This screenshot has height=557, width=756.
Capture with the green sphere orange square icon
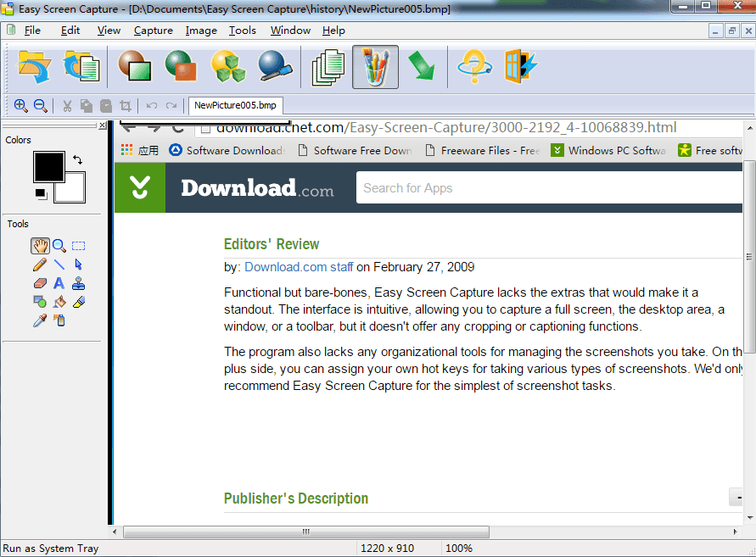coord(181,66)
